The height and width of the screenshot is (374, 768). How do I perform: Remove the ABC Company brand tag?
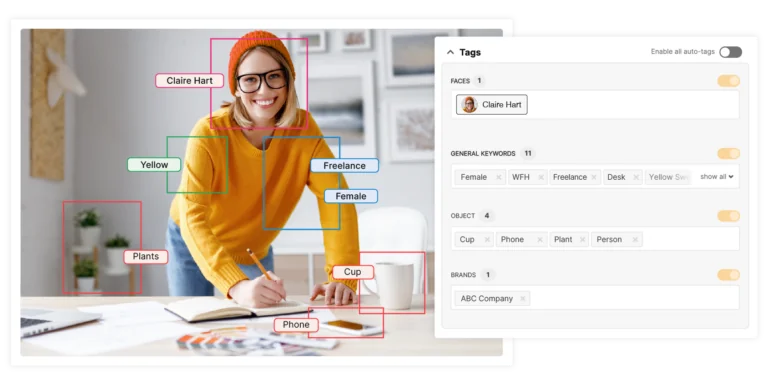pos(523,298)
